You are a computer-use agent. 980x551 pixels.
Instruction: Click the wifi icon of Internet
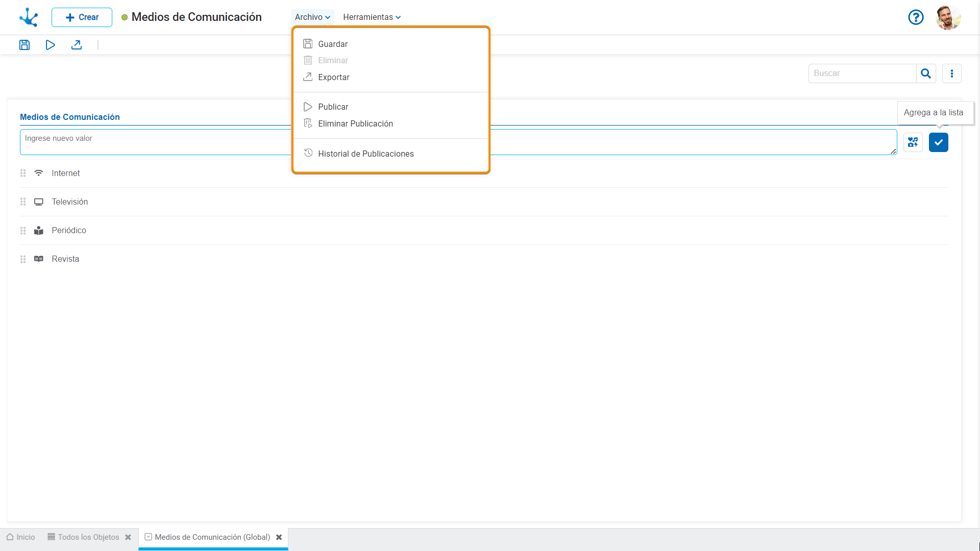[x=39, y=173]
